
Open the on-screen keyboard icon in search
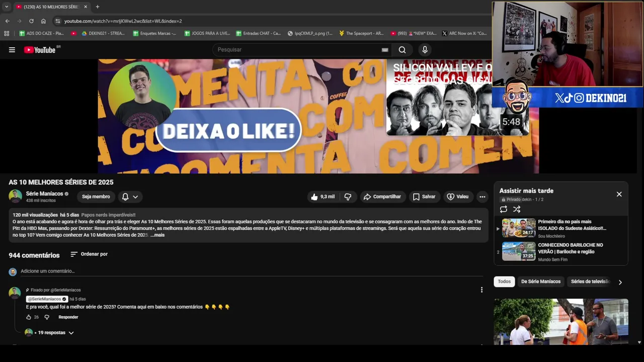[x=385, y=50]
